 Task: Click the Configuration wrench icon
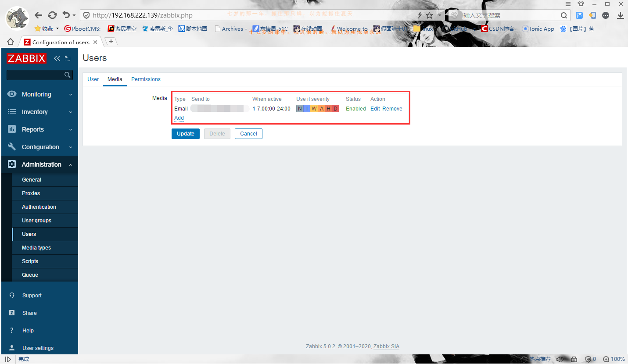(x=12, y=147)
